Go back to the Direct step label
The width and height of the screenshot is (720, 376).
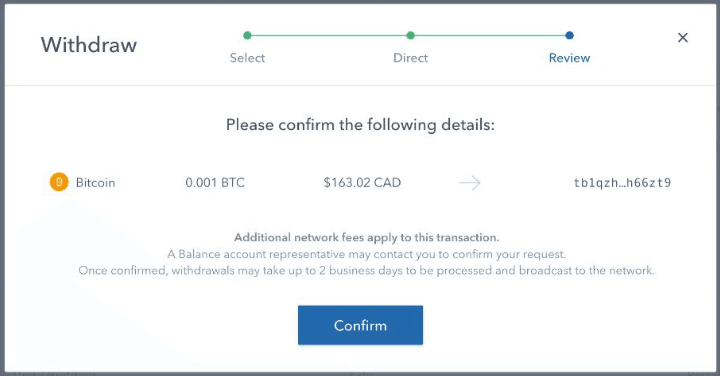point(411,58)
